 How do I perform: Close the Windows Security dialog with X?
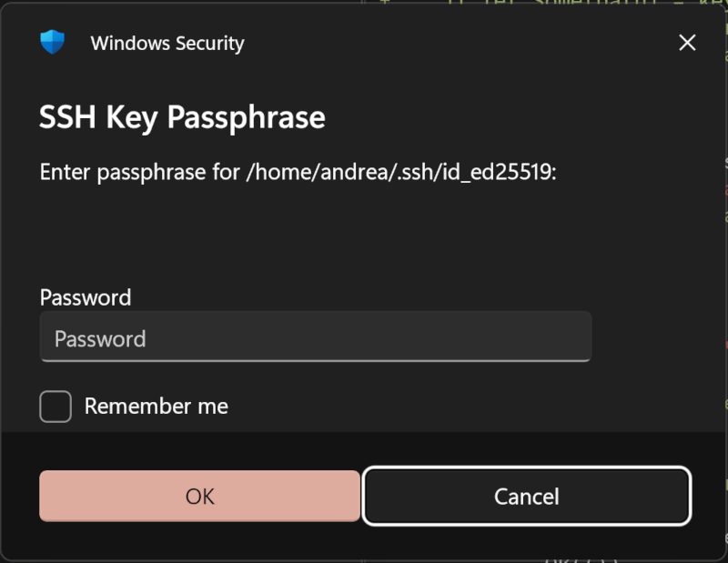(687, 43)
